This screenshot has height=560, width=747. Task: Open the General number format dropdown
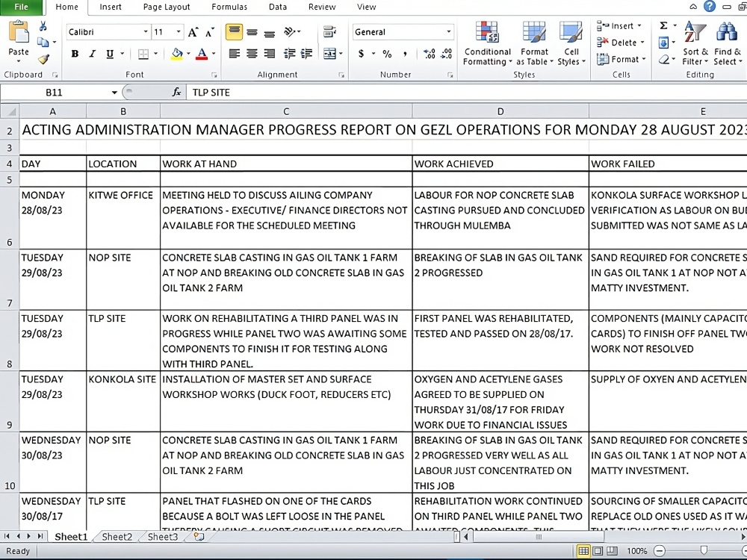pyautogui.click(x=448, y=32)
